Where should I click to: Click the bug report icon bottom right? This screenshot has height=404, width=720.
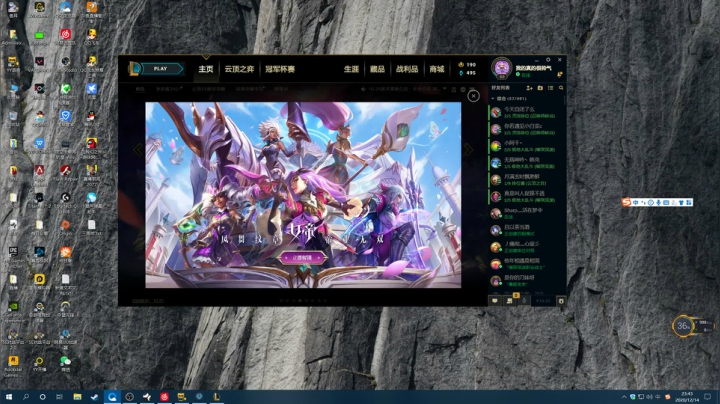click(561, 301)
